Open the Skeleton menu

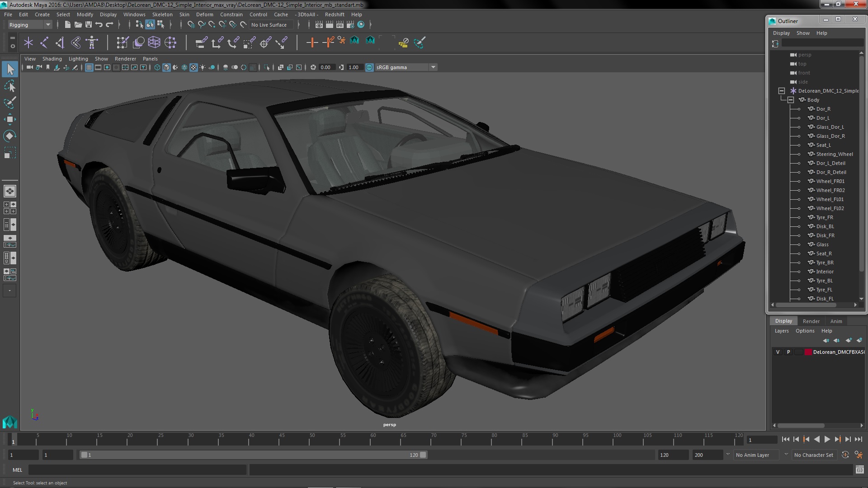tap(162, 14)
